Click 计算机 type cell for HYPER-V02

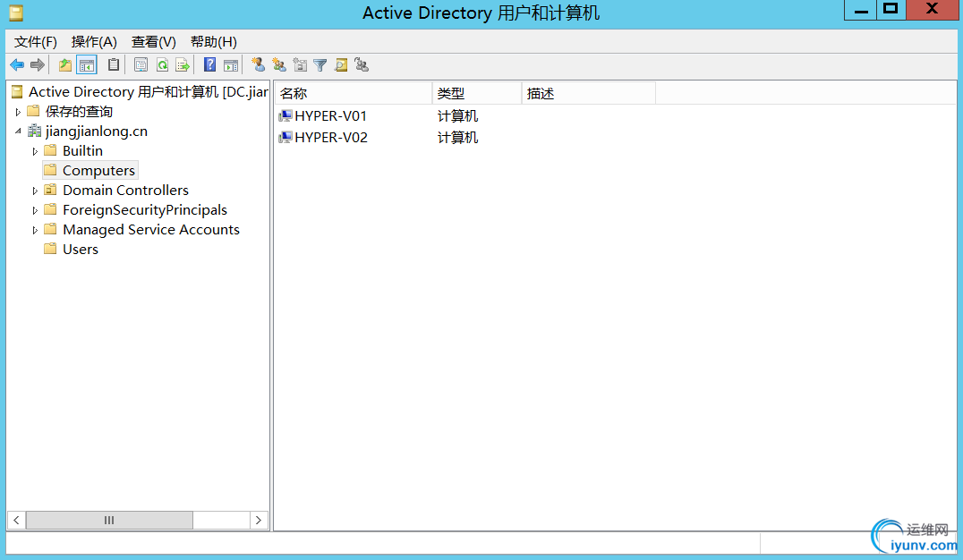point(457,138)
